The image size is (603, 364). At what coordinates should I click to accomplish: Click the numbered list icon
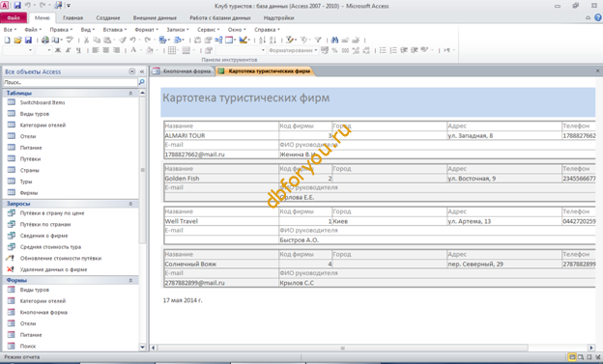(393, 50)
